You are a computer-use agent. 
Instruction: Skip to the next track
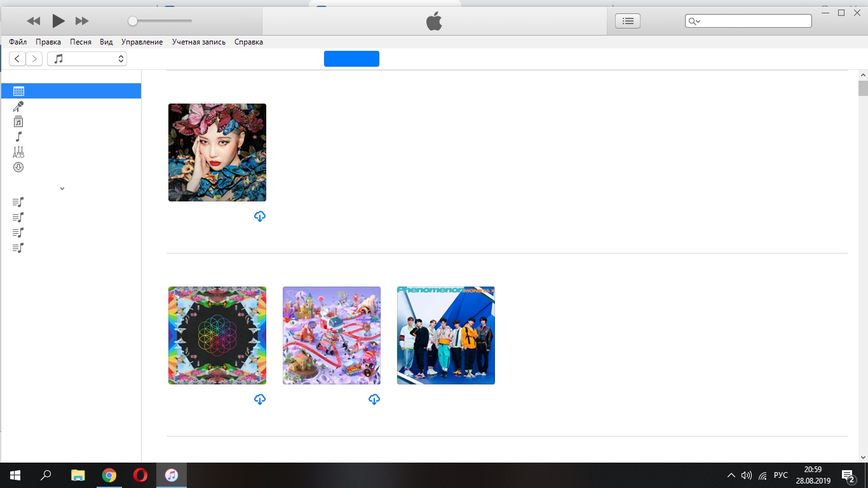click(82, 21)
